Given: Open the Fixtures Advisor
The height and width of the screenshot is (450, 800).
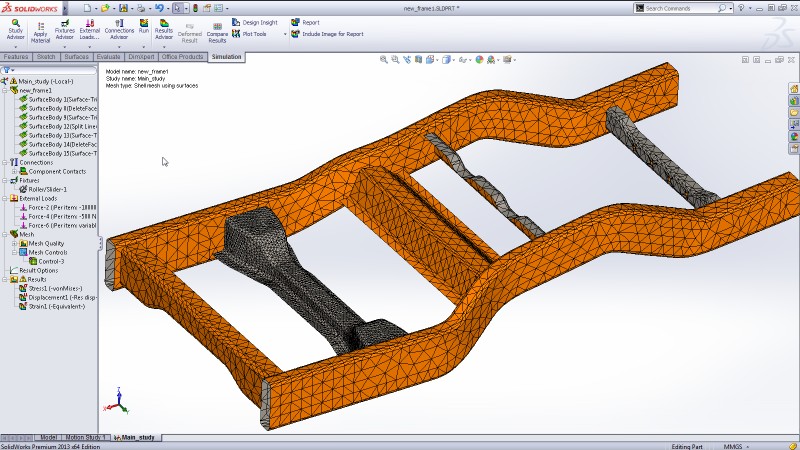Looking at the screenshot, I should coord(65,28).
